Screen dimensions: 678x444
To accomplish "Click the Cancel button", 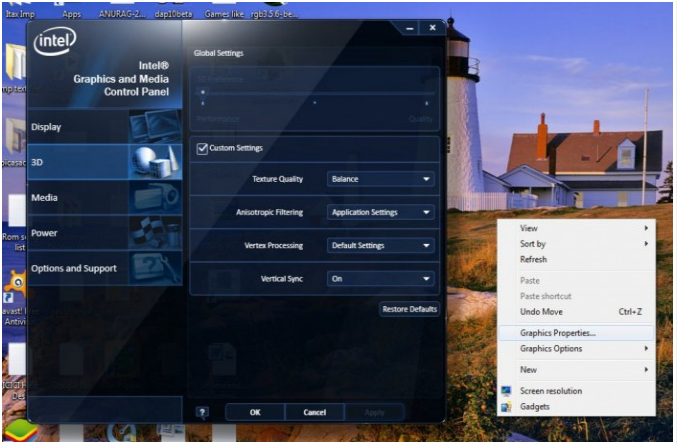I will coord(315,412).
